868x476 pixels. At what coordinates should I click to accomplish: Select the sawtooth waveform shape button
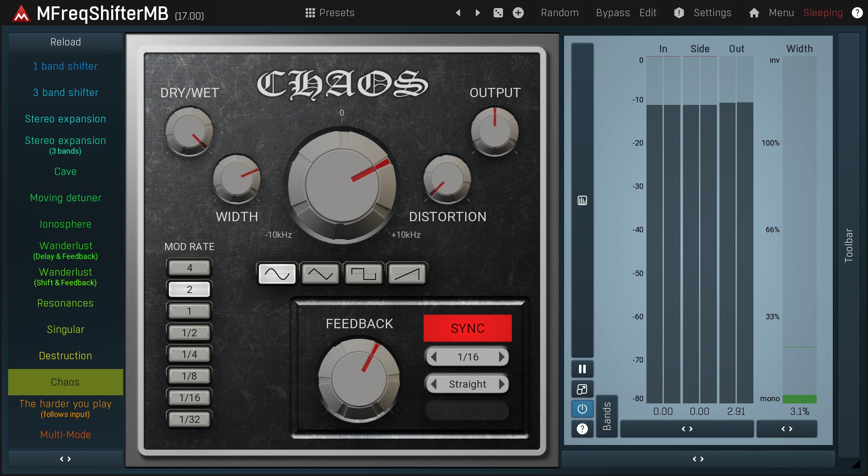tap(407, 274)
